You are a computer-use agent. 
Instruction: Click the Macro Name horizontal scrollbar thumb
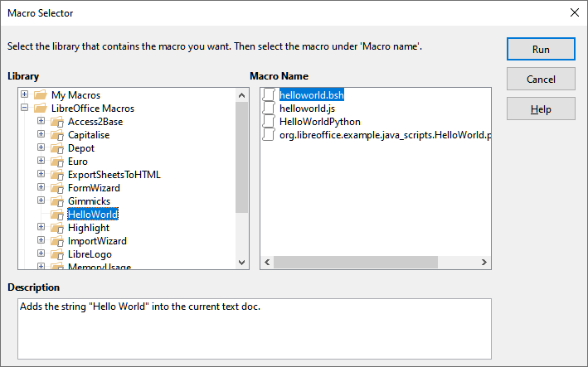click(x=356, y=262)
